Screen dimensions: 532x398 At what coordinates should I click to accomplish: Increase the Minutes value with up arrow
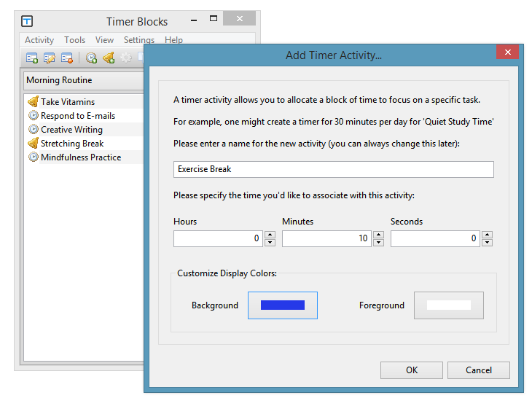tap(379, 235)
